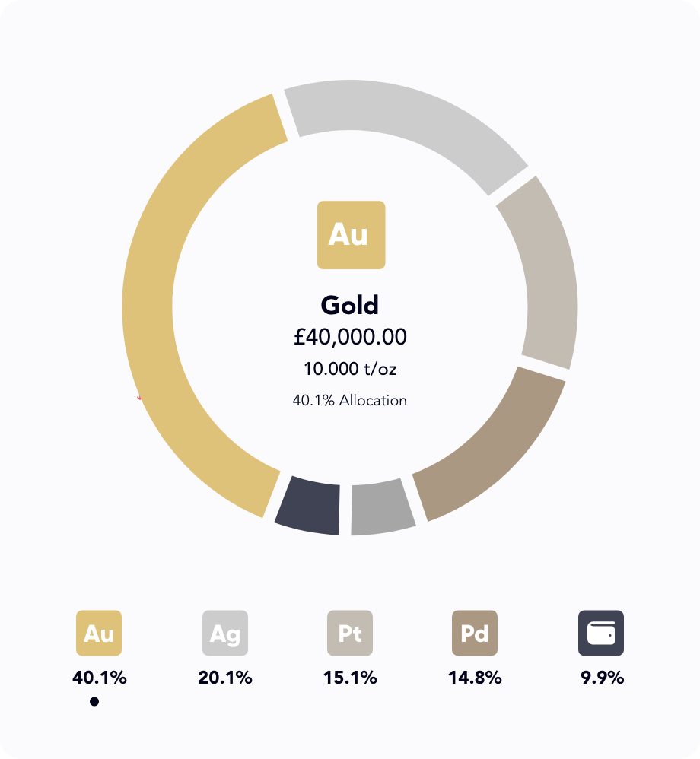Screen dimensions: 700x759
Task: Click the 15.1% platinum percentage label
Action: 350,678
